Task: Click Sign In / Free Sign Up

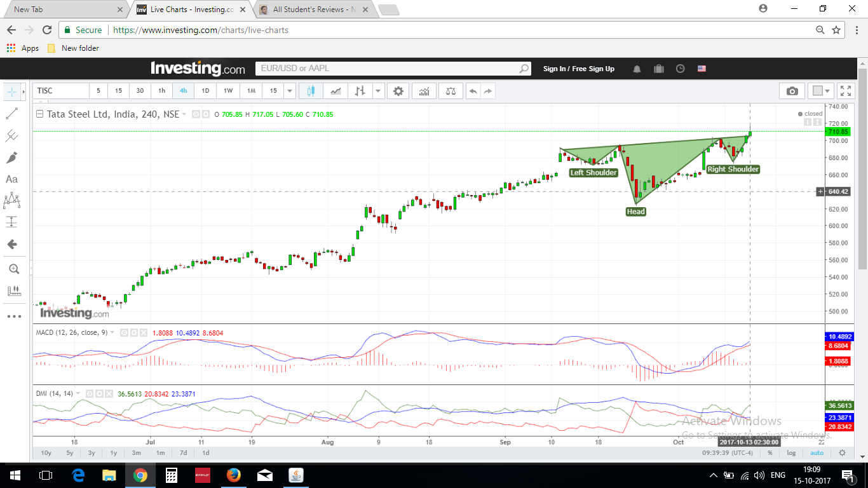Action: (578, 69)
